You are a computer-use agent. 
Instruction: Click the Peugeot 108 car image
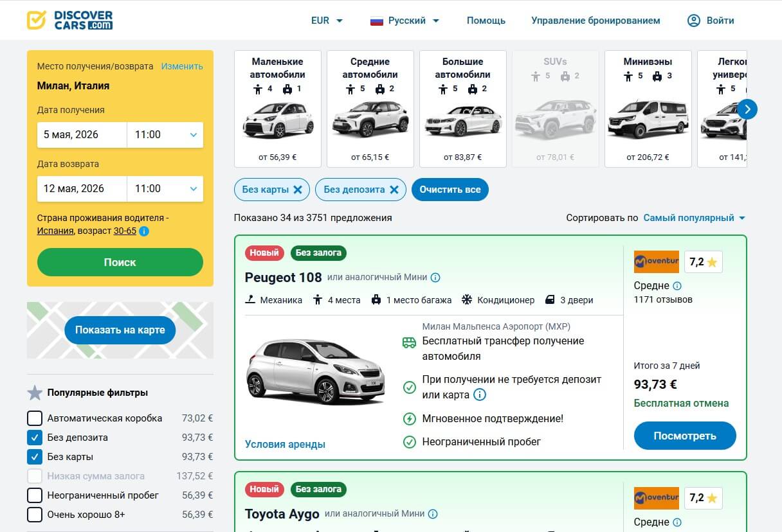pos(316,372)
